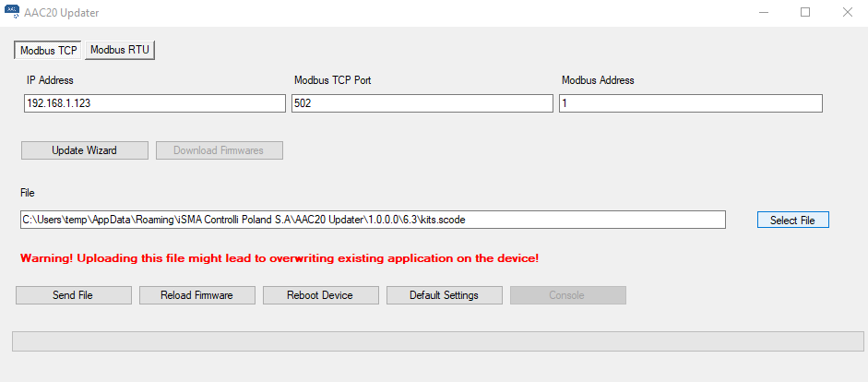The height and width of the screenshot is (382, 868).
Task: Minimize the AAC20 Updater window
Action: tap(763, 13)
